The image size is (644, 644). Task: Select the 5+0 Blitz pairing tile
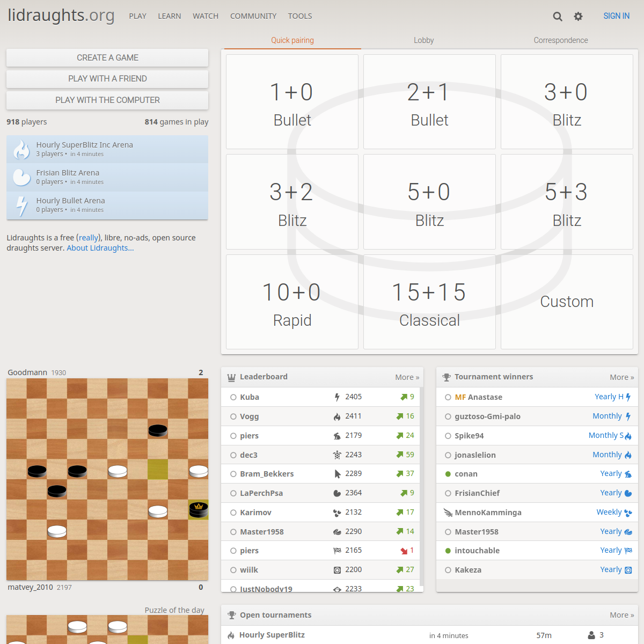[429, 201]
